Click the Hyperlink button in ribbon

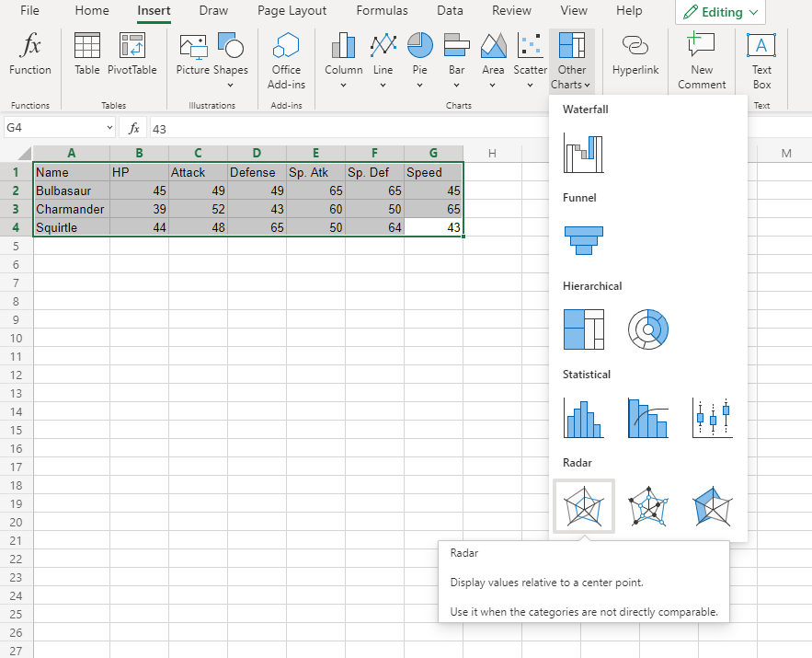click(634, 57)
